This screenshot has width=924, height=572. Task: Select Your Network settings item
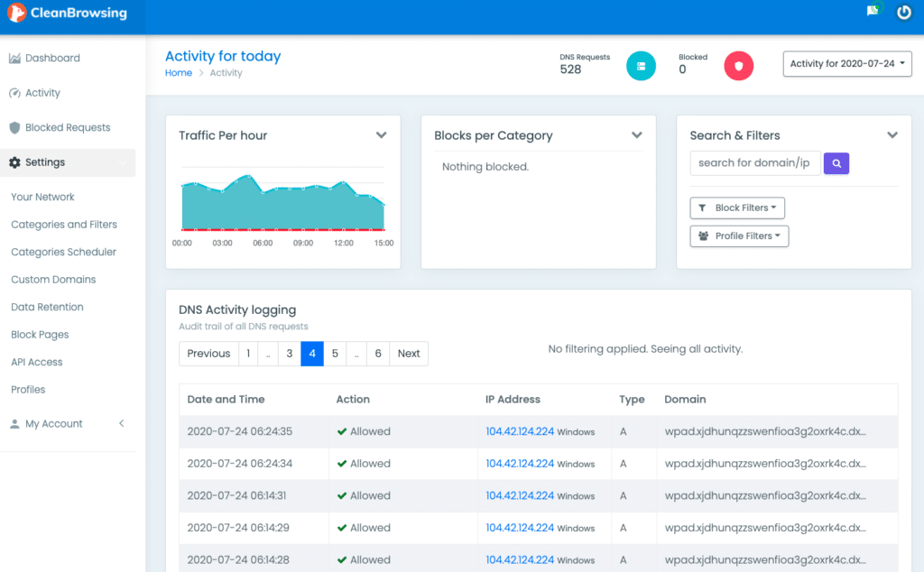[x=42, y=197]
